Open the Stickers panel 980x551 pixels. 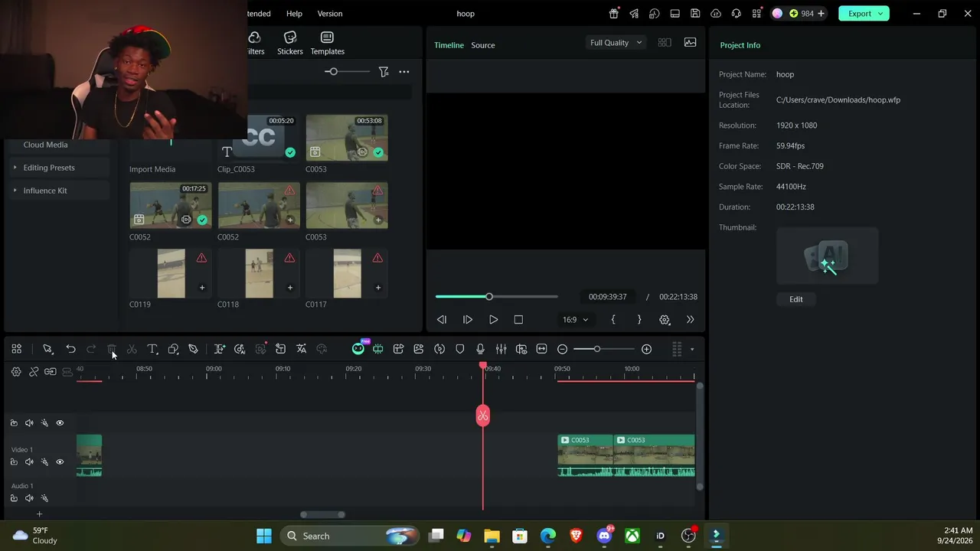[290, 43]
